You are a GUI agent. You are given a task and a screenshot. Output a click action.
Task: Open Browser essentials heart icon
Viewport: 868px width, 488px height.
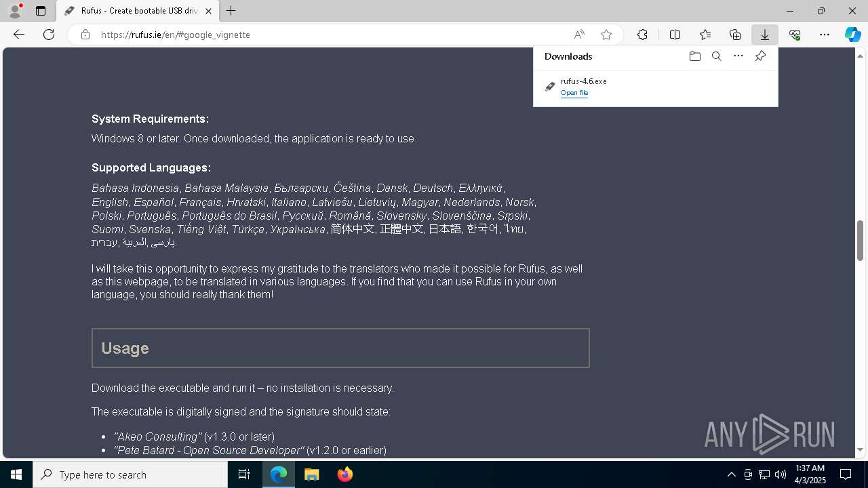point(795,35)
